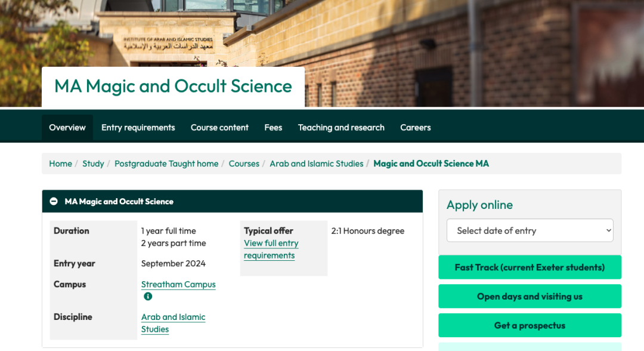Click View full entry requirements link
Image resolution: width=644 pixels, height=351 pixels.
pyautogui.click(x=271, y=249)
